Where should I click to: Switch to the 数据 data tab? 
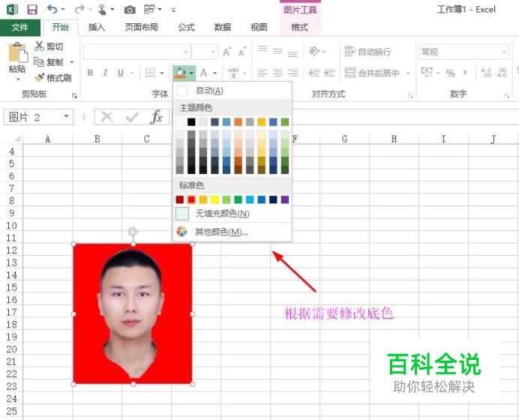tap(223, 27)
